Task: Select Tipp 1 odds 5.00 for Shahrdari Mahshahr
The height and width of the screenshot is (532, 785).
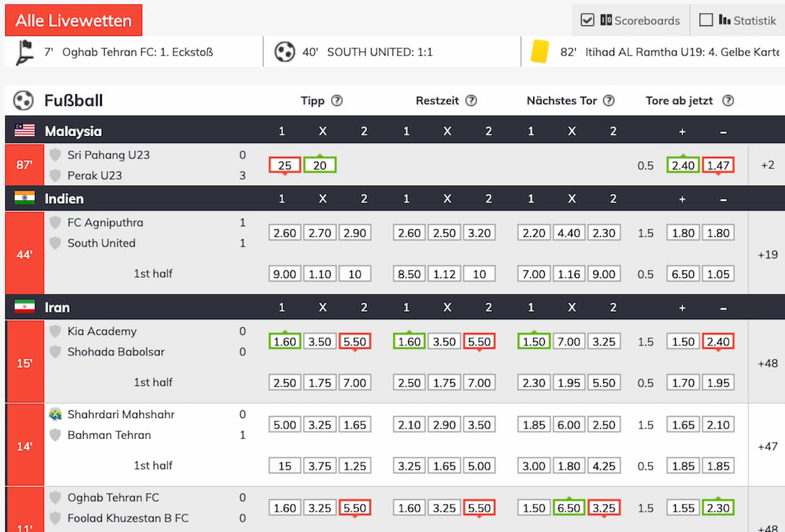Action: pos(285,425)
